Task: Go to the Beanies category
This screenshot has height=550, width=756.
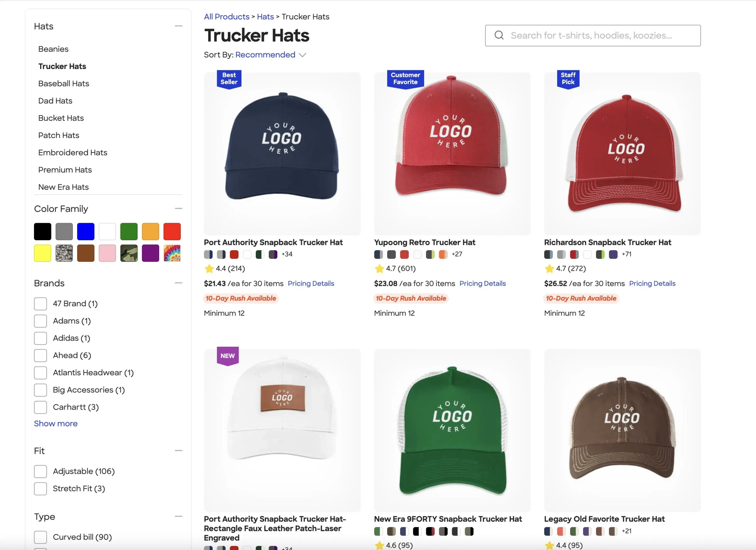Action: coord(53,49)
